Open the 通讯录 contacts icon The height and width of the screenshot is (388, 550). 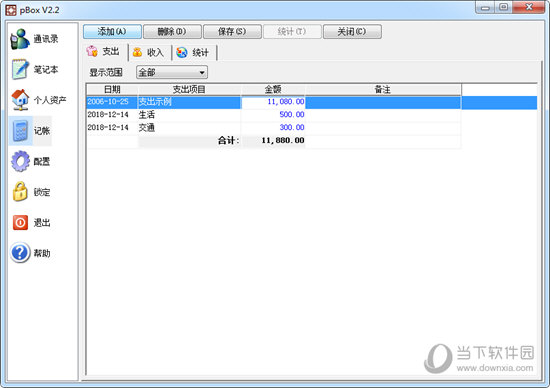click(20, 39)
